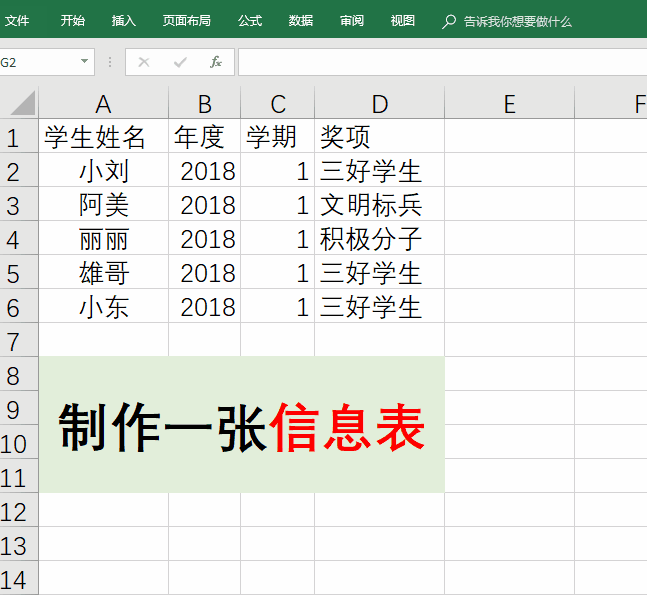Select the 三好学生 cell in 小刘's row
The image size is (647, 595).
[380, 170]
